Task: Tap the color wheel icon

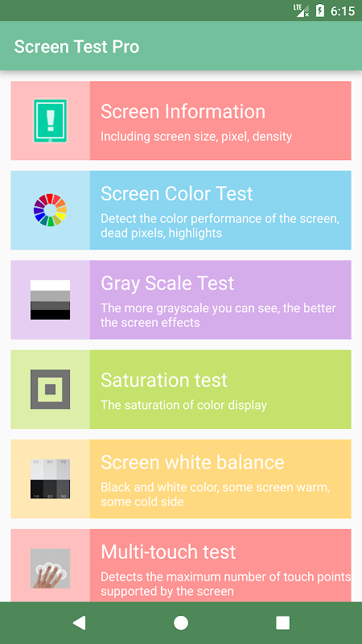Action: tap(50, 210)
